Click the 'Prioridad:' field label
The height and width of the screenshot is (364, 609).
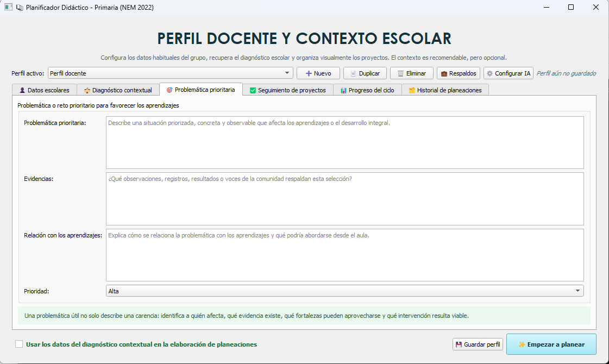point(36,291)
